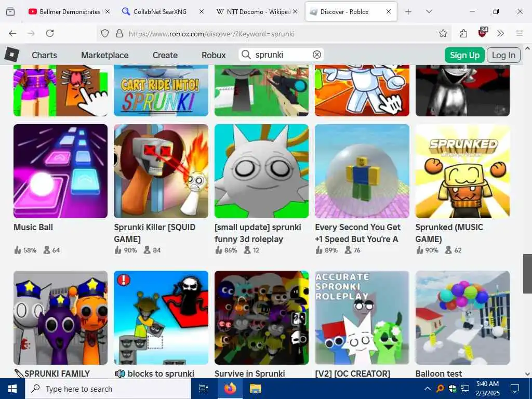532x399 pixels.
Task: Open Windows Security tray icon
Action: [x=453, y=389]
